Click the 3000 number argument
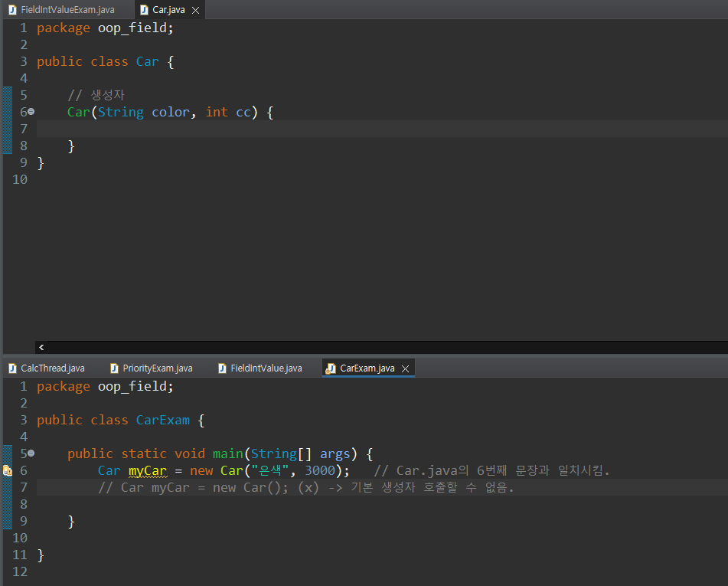 (x=319, y=470)
